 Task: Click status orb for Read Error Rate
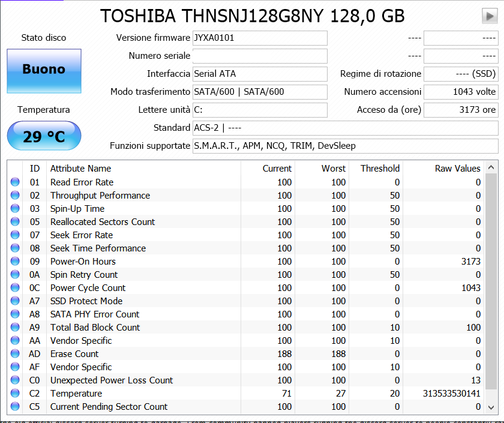tap(15, 182)
